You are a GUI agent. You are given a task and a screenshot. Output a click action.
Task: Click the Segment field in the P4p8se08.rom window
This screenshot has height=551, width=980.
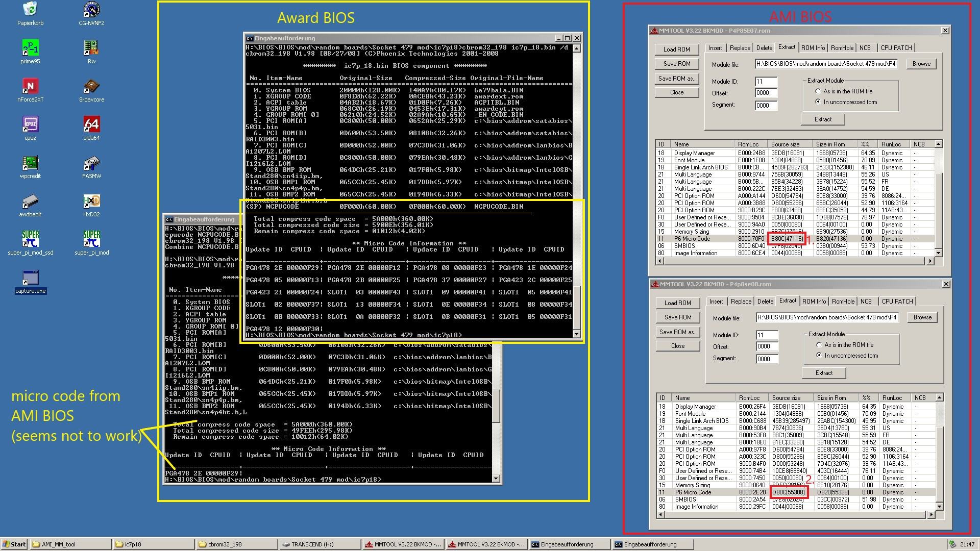tap(767, 359)
